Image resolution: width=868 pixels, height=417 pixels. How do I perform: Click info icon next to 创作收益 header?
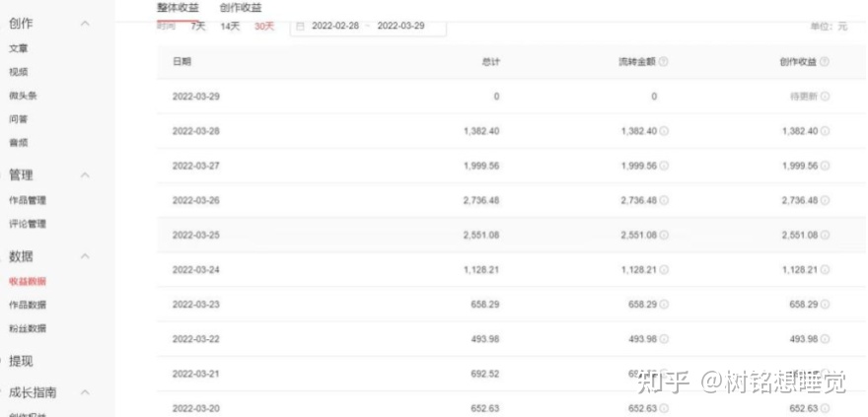(x=825, y=61)
